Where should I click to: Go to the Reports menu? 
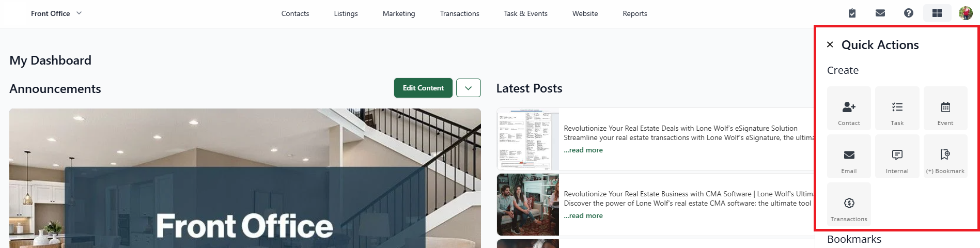(635, 13)
